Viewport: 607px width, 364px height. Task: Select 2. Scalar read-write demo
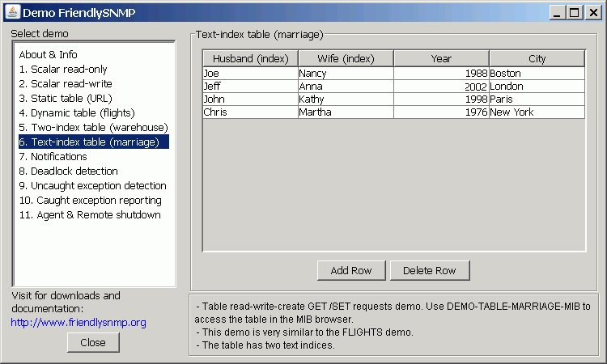94,83
